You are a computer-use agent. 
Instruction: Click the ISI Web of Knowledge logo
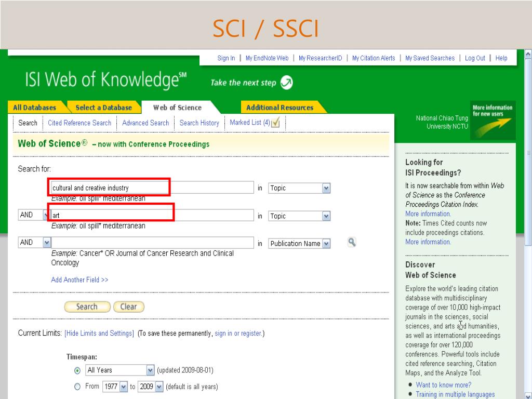point(106,79)
